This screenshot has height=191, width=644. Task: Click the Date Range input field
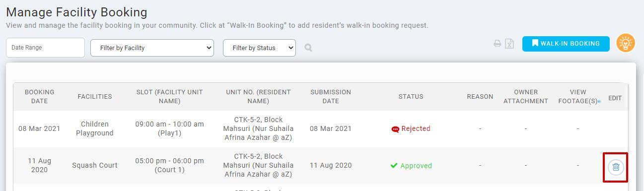coord(45,48)
